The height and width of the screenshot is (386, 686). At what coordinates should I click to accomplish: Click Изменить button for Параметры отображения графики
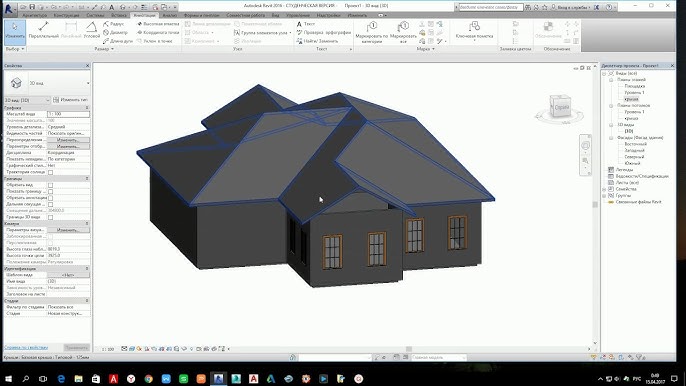68,147
